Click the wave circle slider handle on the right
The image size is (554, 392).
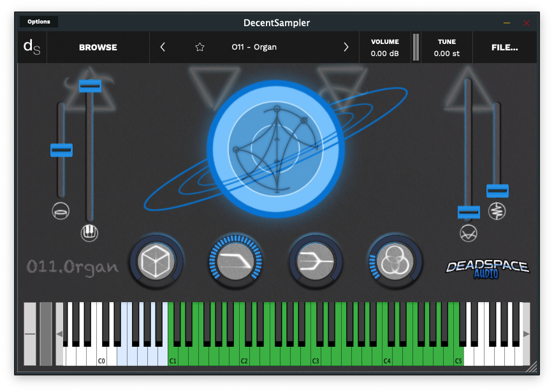point(469,212)
